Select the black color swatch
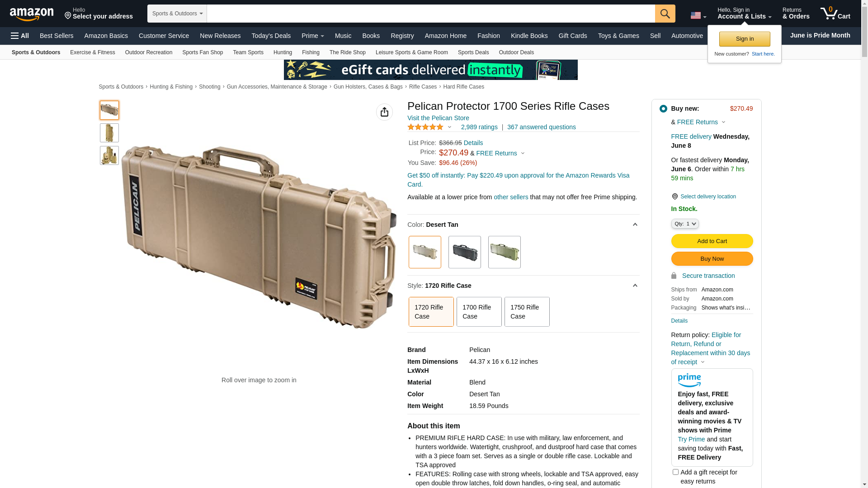Screen dimensions: 868x488 pyautogui.click(x=465, y=252)
